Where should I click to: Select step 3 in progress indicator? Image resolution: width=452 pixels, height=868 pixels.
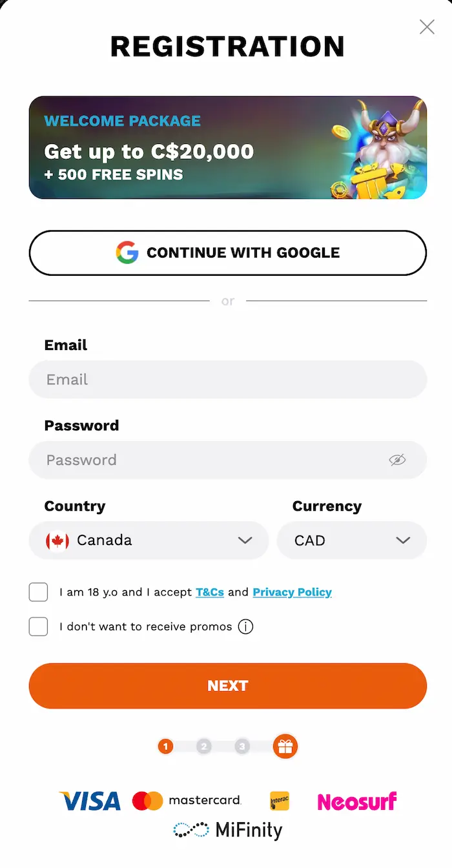pos(242,747)
